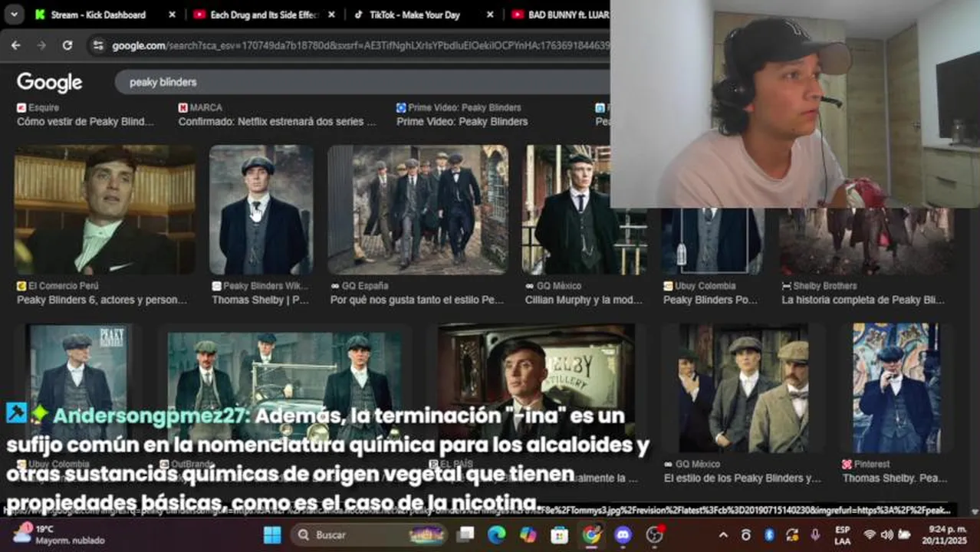
Task: Click La historia completa de Peaky Blinders caption
Action: click(x=863, y=300)
